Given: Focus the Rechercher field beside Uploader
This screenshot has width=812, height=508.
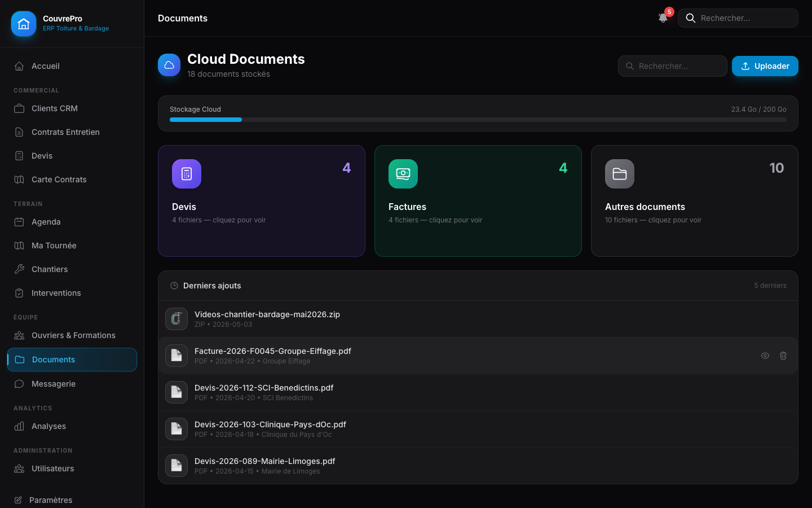Looking at the screenshot, I should (673, 66).
